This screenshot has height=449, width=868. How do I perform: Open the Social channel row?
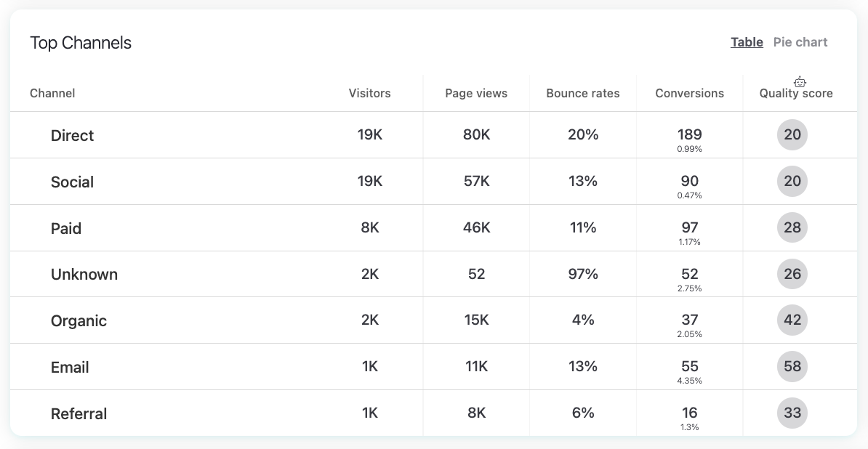[73, 182]
